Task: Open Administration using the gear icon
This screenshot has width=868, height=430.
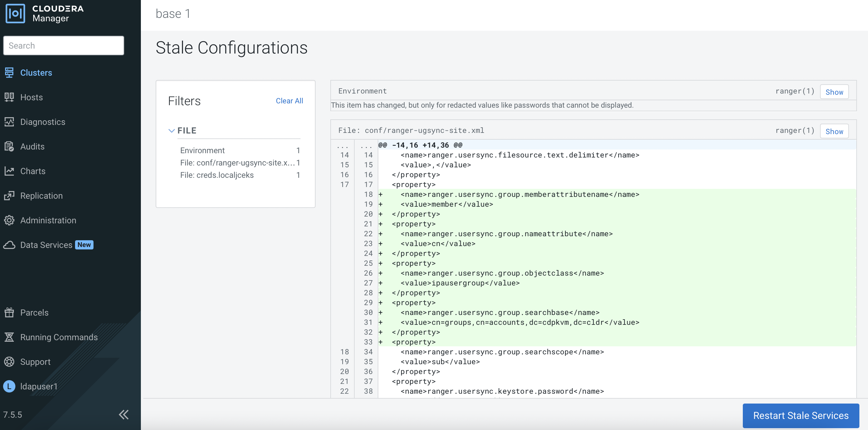Action: coord(9,220)
